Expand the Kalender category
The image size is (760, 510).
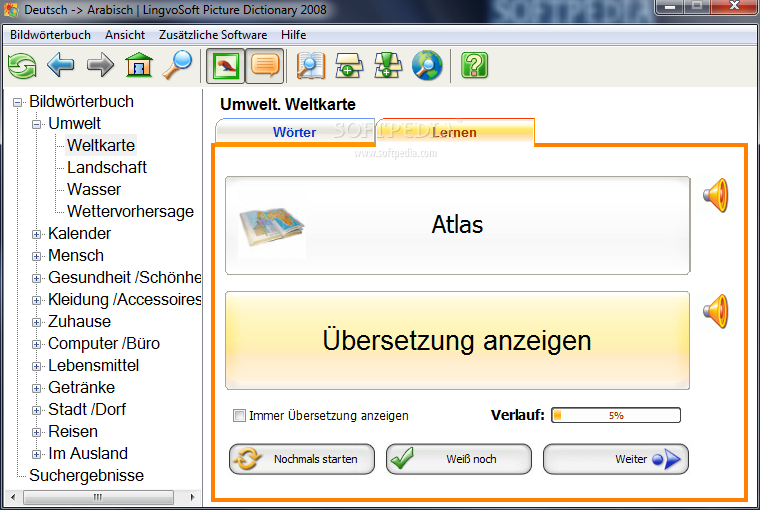[x=36, y=235]
